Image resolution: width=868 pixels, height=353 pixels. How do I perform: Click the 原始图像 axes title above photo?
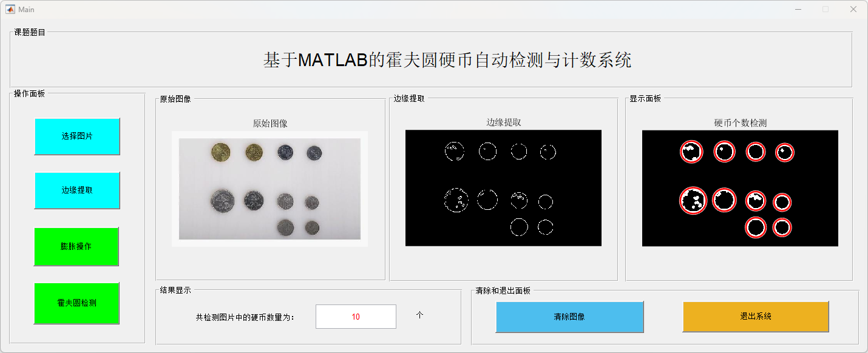(270, 124)
